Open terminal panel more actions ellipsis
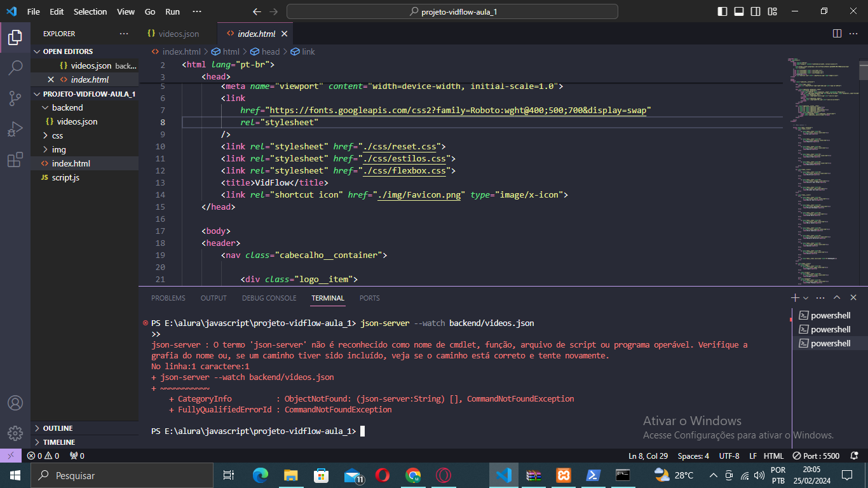868x488 pixels. tap(820, 297)
